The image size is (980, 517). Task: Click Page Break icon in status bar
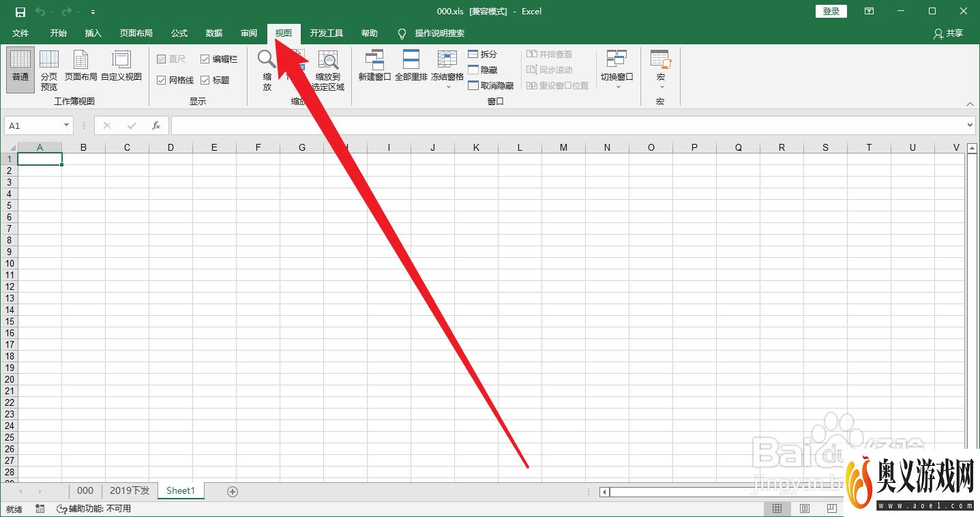(x=832, y=509)
